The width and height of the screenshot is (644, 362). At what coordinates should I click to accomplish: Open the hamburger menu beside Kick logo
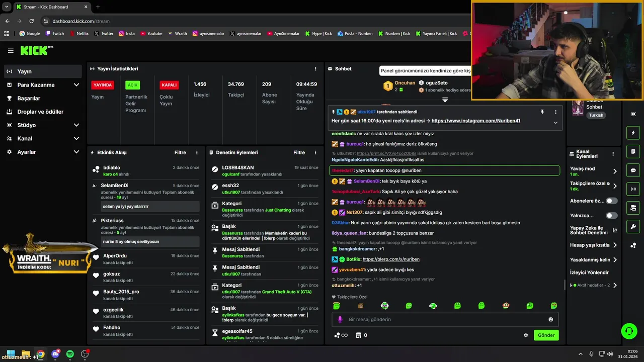tap(11, 51)
